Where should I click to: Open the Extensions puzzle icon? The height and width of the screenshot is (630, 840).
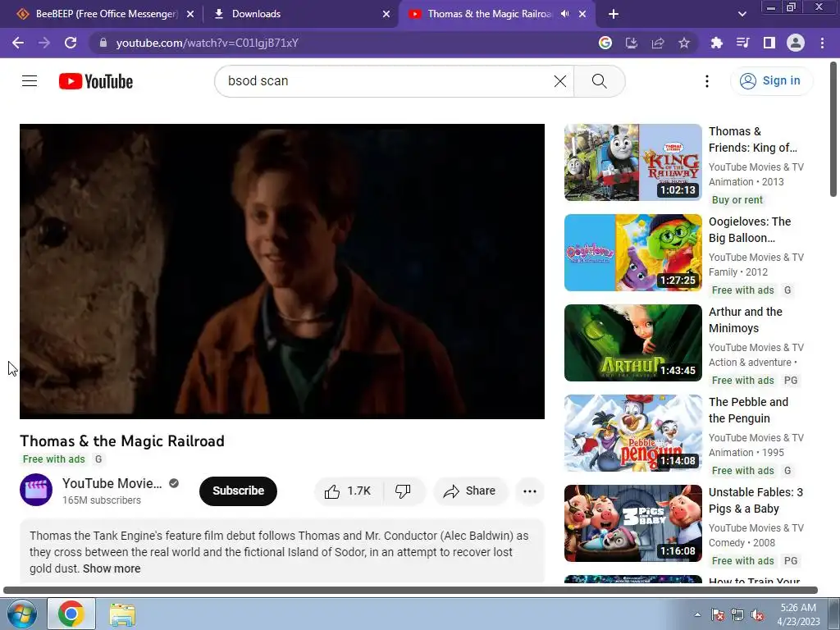[x=716, y=43]
